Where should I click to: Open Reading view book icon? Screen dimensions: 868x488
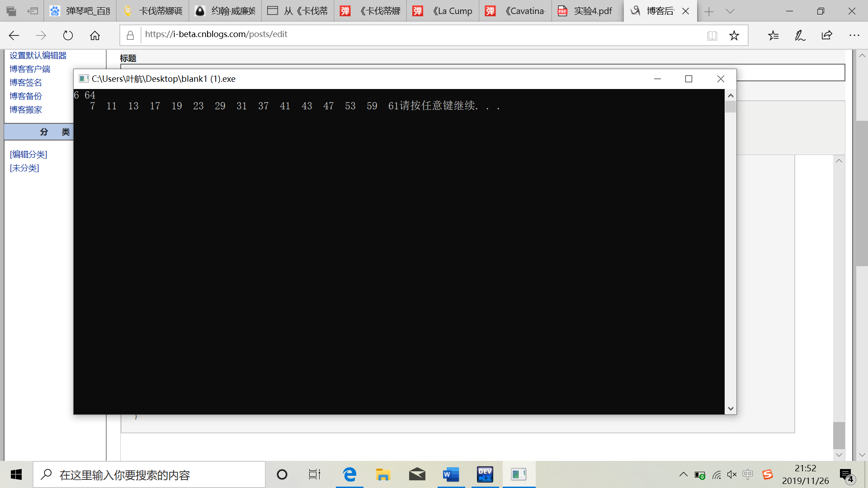click(x=712, y=35)
